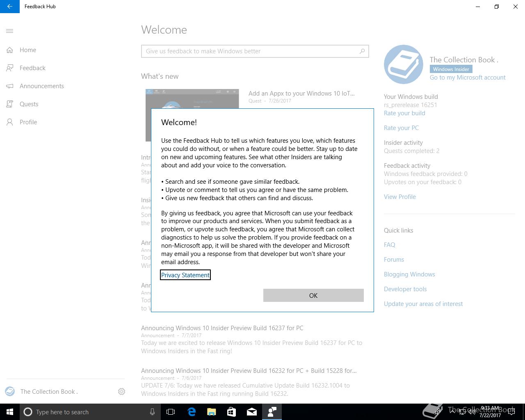Open Build 16232 for PC announcement
Viewport: 525px width, 420px height.
(x=249, y=371)
